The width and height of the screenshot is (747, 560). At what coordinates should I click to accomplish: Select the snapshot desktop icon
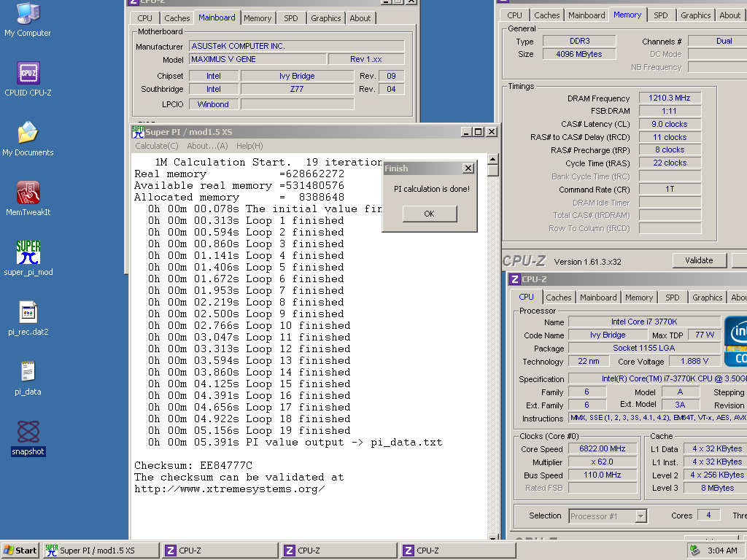point(28,432)
